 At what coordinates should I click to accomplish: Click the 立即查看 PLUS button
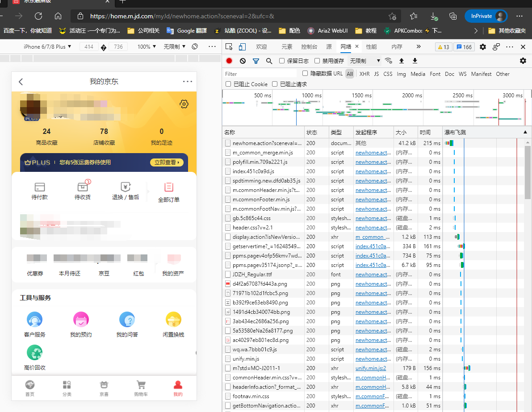(167, 162)
